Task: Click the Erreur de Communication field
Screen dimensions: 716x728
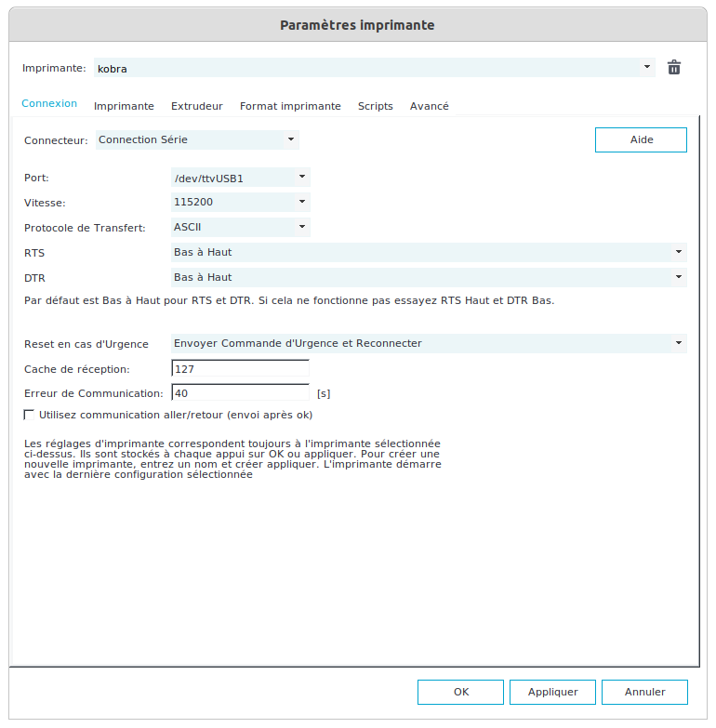Action: [241, 392]
